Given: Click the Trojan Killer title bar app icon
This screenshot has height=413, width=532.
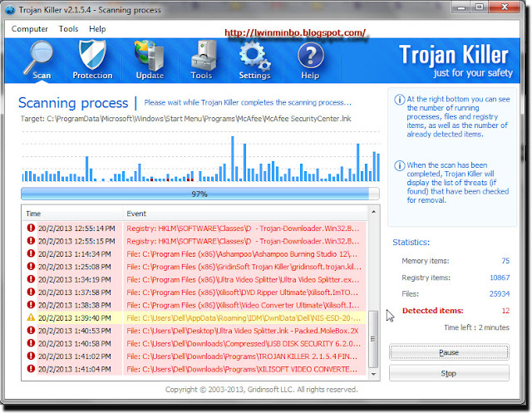Looking at the screenshot, I should tap(10, 10).
